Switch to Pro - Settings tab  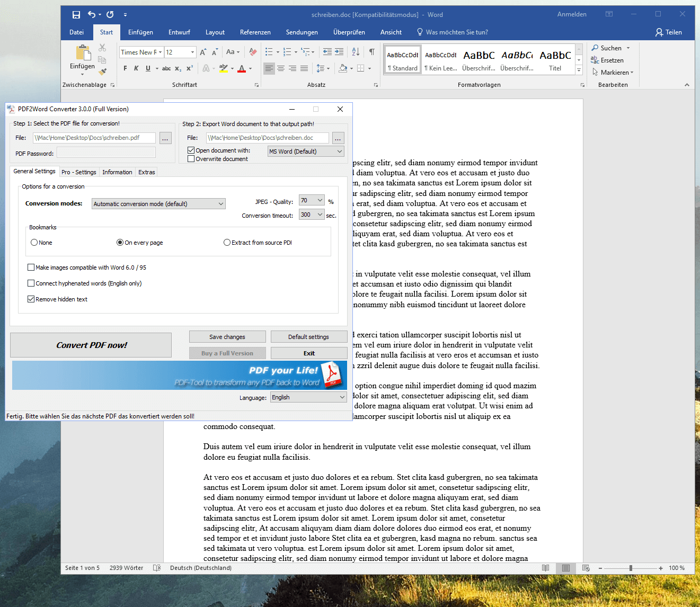pos(79,172)
